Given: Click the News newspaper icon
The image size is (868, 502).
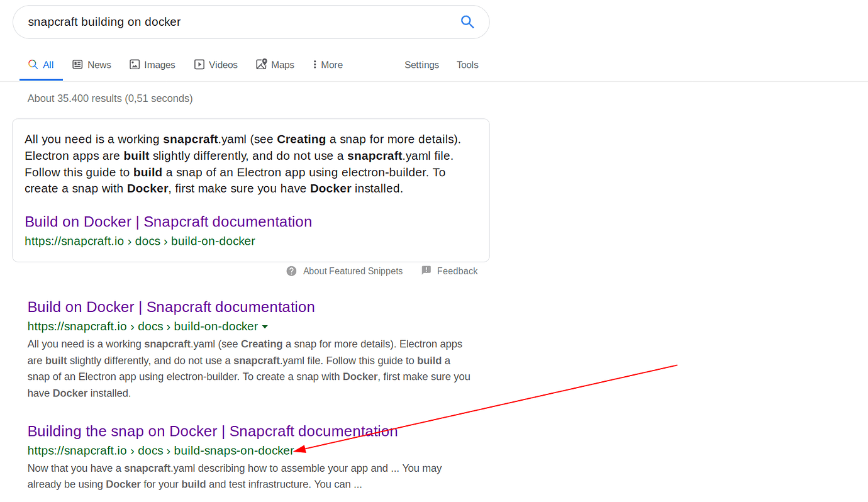Looking at the screenshot, I should [77, 64].
